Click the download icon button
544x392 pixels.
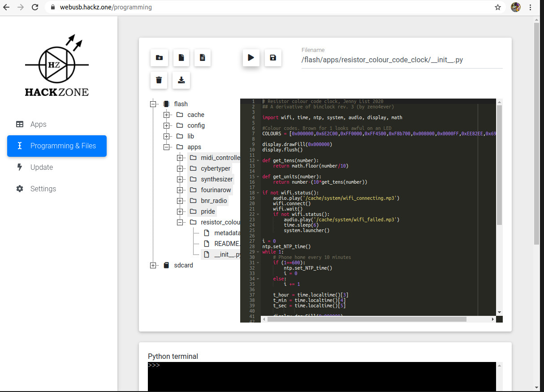[181, 80]
